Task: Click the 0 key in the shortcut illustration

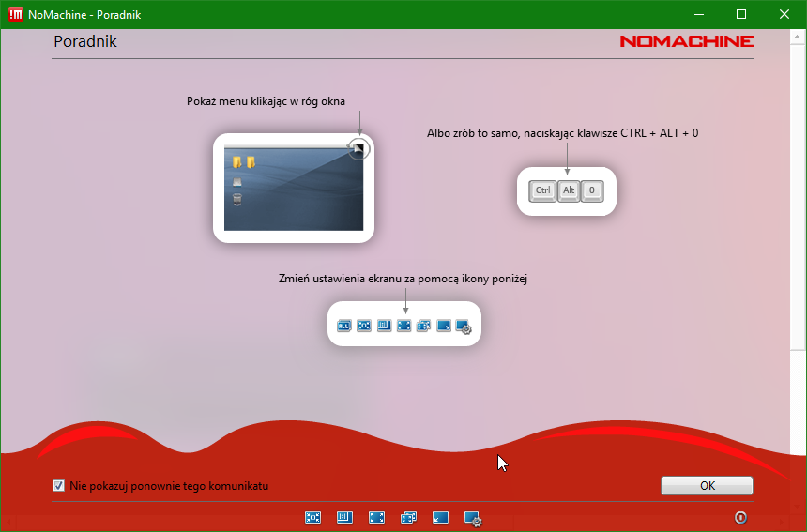Action: (592, 190)
